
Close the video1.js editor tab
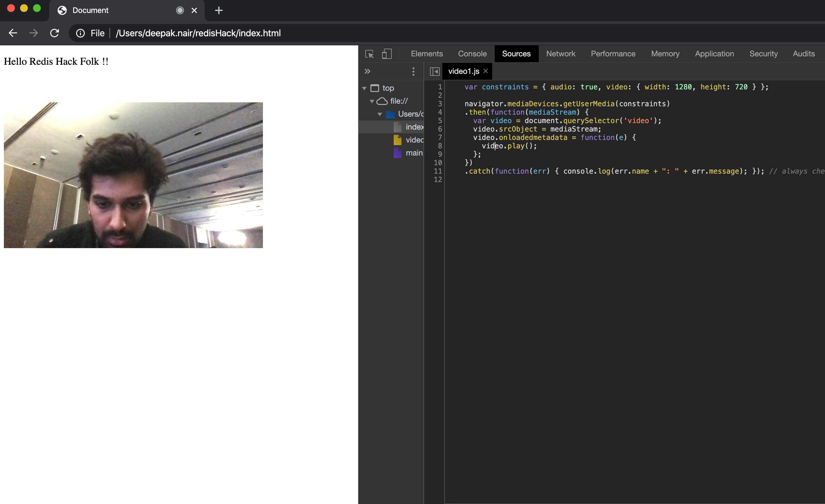click(485, 71)
